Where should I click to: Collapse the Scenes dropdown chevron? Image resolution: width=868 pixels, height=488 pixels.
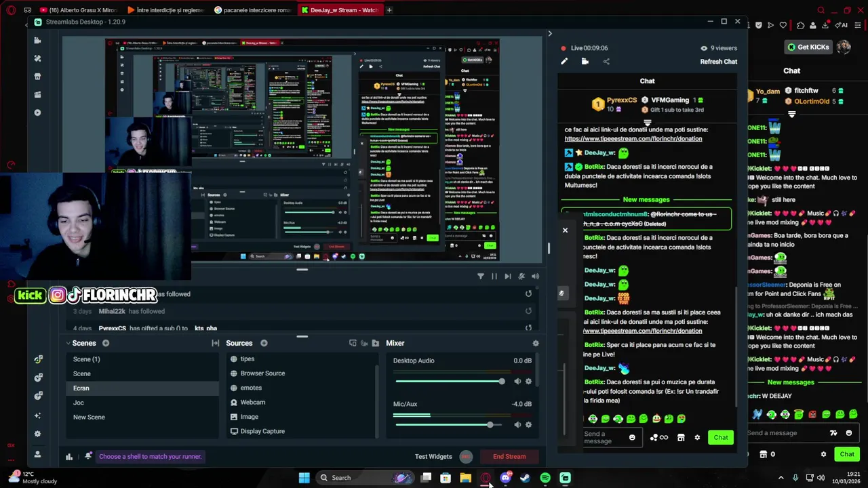click(x=68, y=344)
